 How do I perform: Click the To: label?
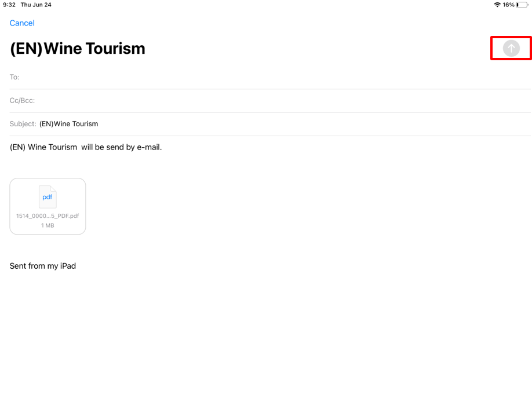pyautogui.click(x=14, y=77)
